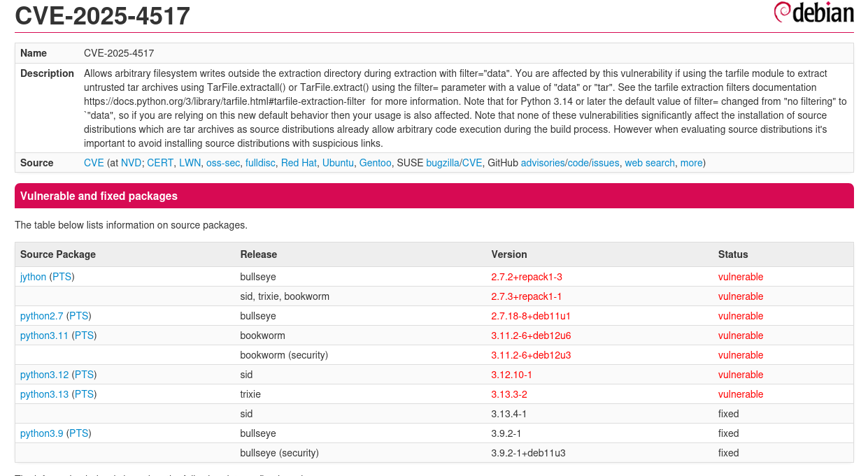The width and height of the screenshot is (868, 476).
Task: Open the PTS link for python2.7
Action: pos(78,316)
